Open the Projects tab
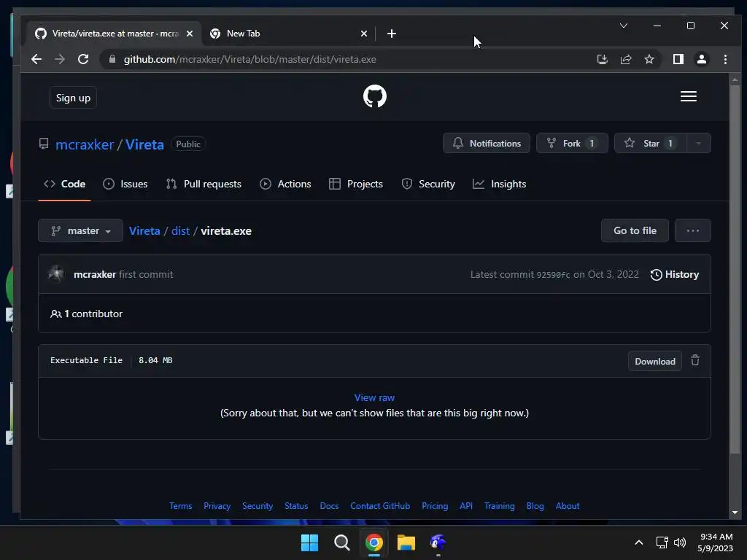This screenshot has width=747, height=560. [x=356, y=184]
